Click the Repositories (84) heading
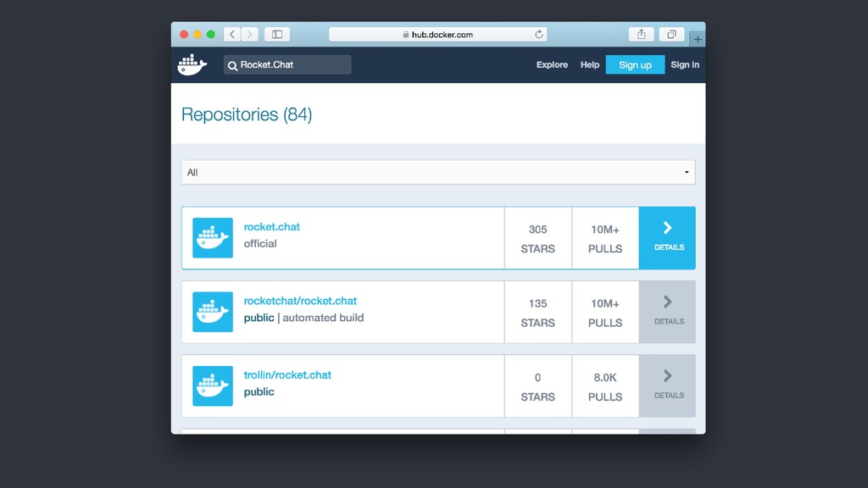This screenshot has width=868, height=488. (247, 114)
